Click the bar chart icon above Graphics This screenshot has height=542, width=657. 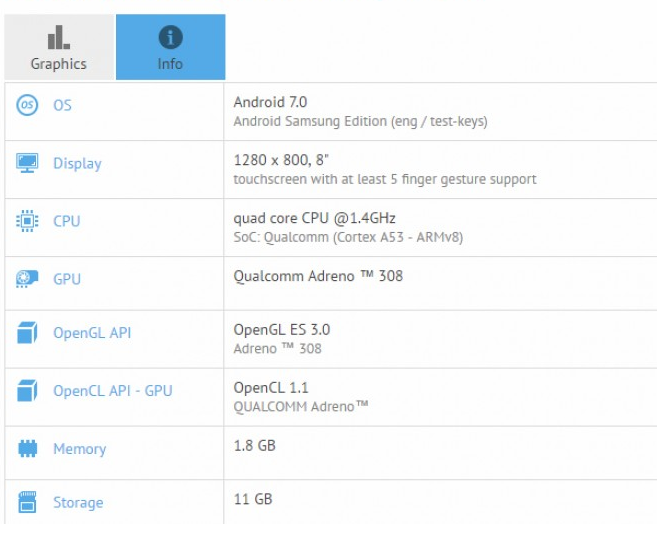click(59, 37)
